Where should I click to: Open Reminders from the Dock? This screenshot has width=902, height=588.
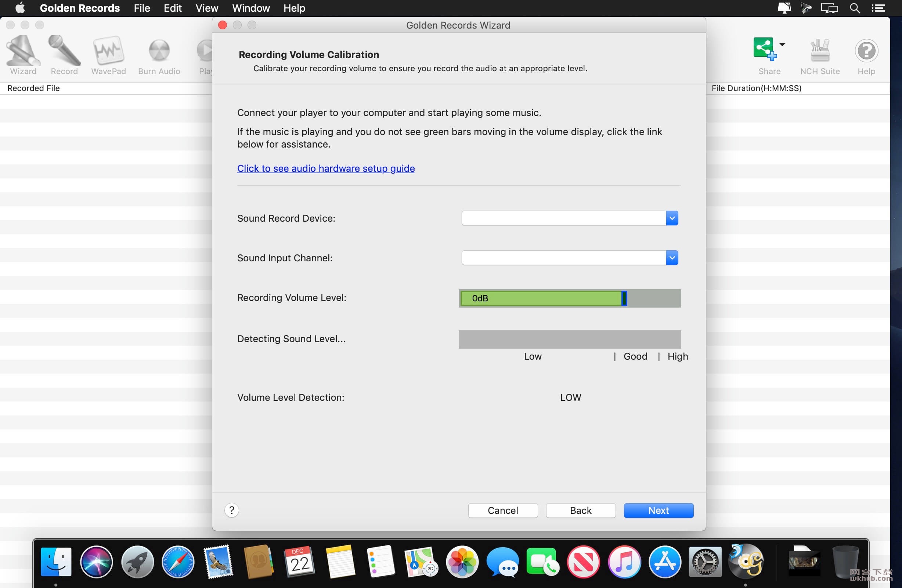pos(381,562)
